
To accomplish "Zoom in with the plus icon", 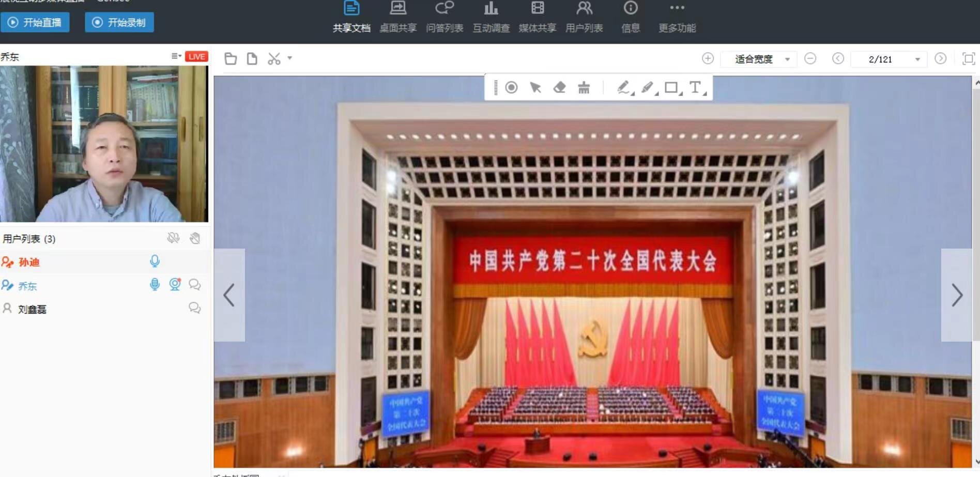I will (708, 58).
